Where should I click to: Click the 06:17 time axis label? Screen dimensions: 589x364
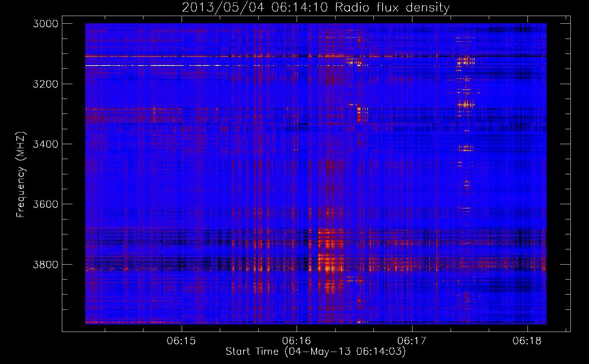pyautogui.click(x=412, y=341)
